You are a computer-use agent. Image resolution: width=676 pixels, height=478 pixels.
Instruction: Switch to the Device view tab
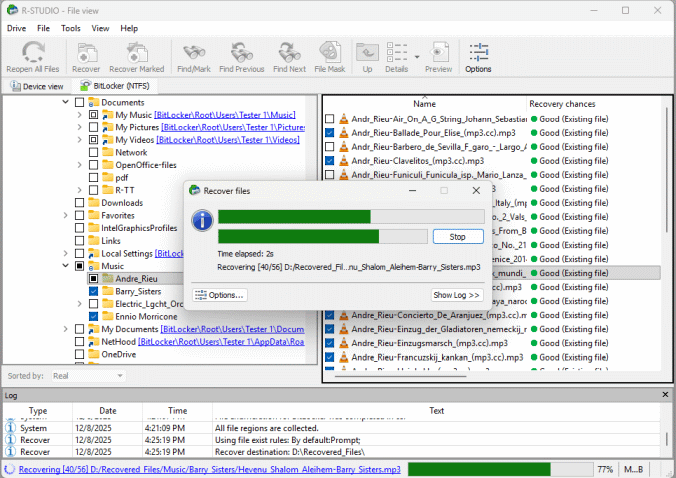click(38, 87)
